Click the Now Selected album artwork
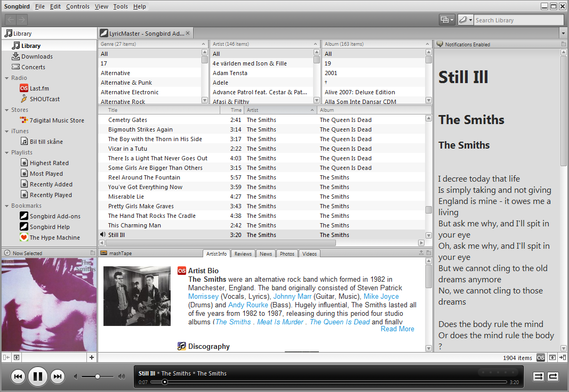Image resolution: width=569 pixels, height=392 pixels. pyautogui.click(x=49, y=304)
